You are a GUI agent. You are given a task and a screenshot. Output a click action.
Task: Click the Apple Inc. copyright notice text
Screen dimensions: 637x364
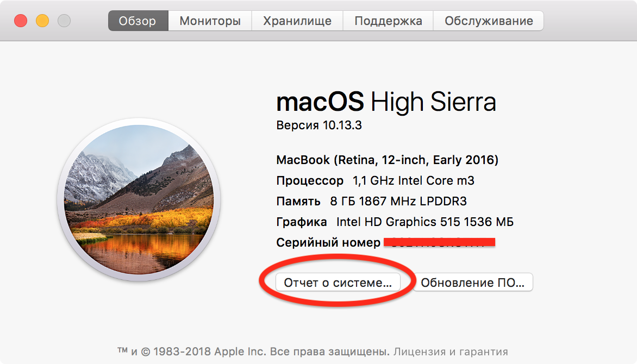[x=253, y=352]
